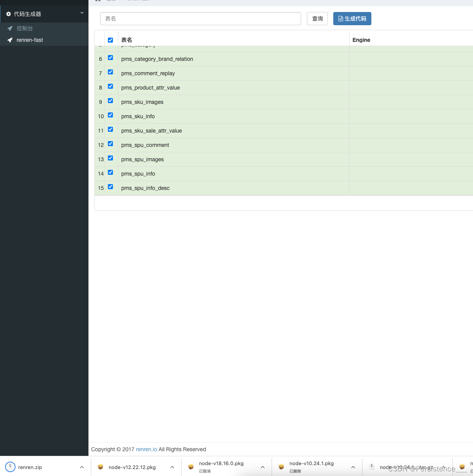
Task: Open the 控制台 sidebar menu item
Action: coord(44,28)
